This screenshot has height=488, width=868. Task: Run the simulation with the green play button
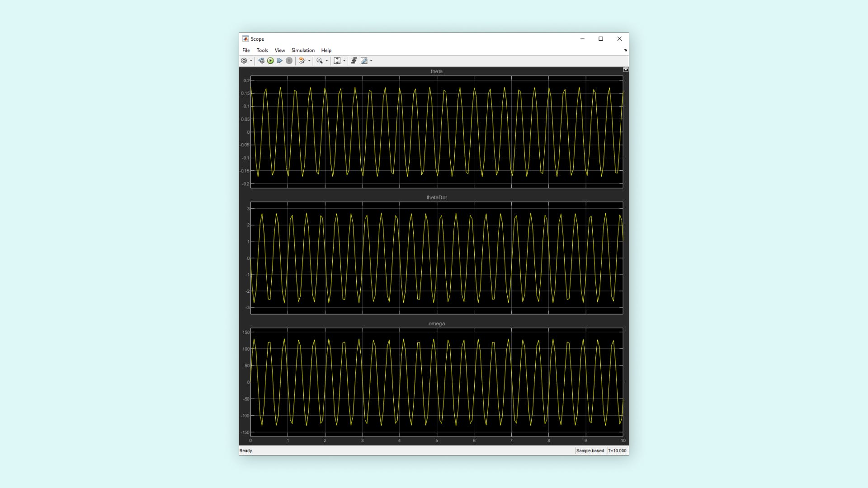(270, 61)
